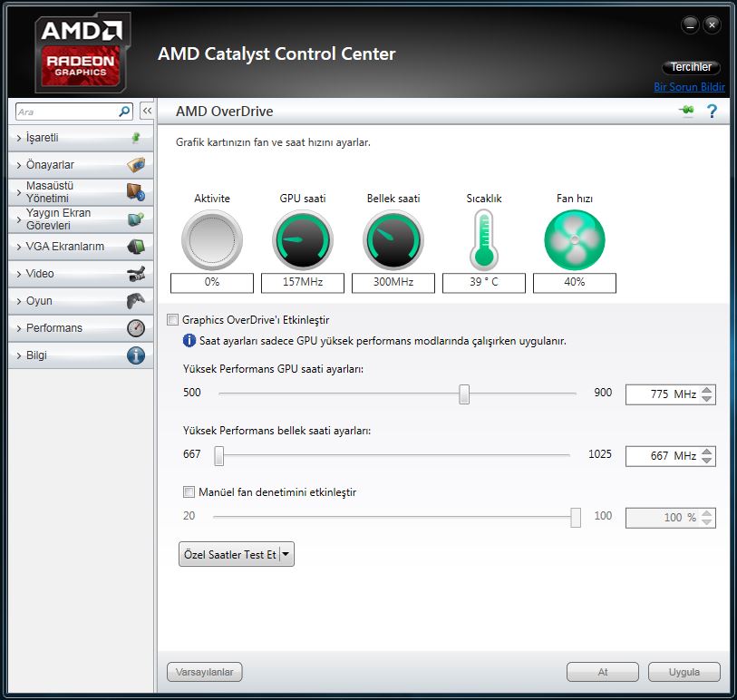
Task: Enable manual fan control (Manüel fan) checkbox
Action: point(189,492)
